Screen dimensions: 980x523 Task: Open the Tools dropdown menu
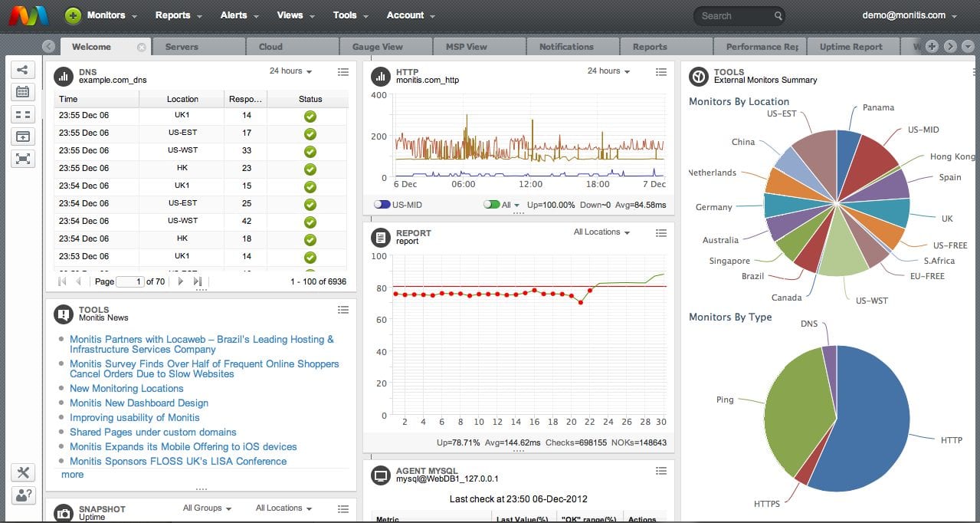(x=350, y=15)
